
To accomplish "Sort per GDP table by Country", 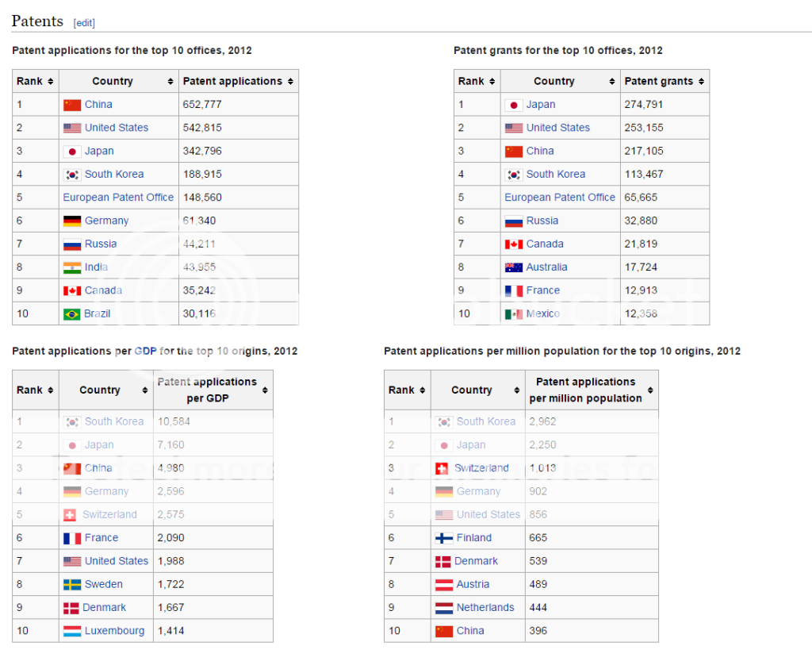I will (x=145, y=390).
